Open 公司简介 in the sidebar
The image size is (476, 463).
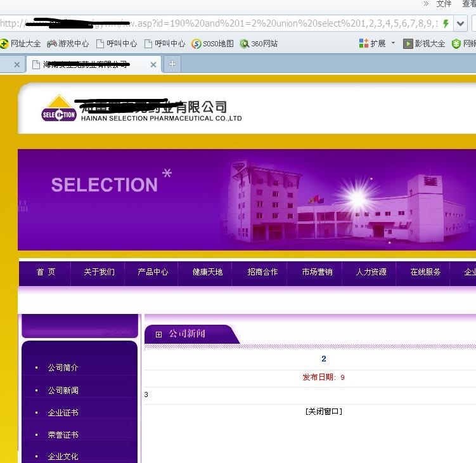point(63,368)
